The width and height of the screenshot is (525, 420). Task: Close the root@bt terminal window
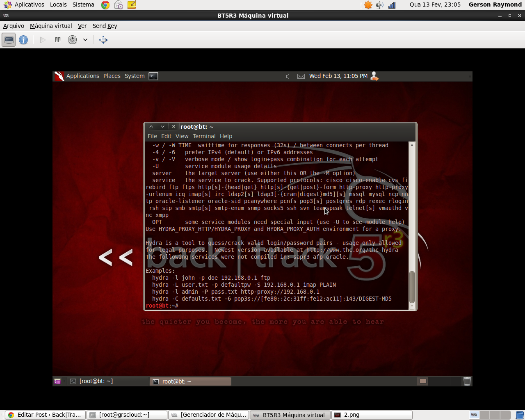(173, 127)
